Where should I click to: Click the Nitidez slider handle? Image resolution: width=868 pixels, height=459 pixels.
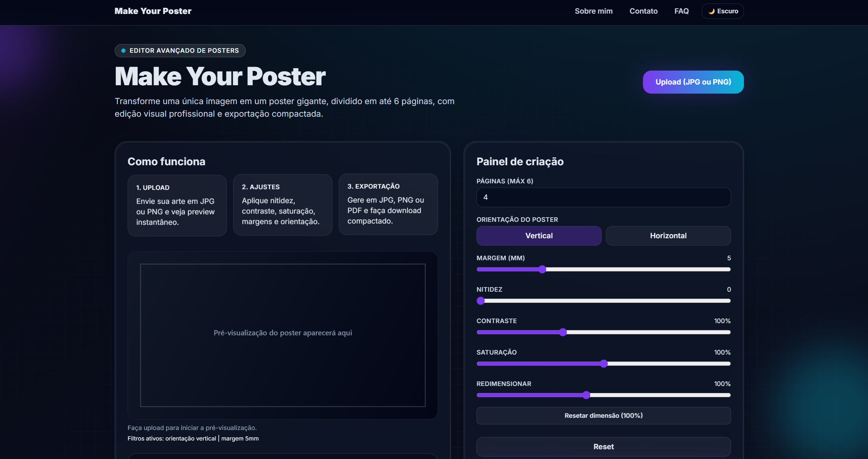(481, 301)
